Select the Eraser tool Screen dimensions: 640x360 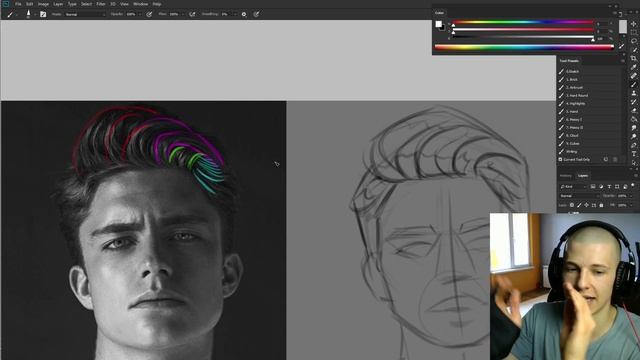[634, 110]
